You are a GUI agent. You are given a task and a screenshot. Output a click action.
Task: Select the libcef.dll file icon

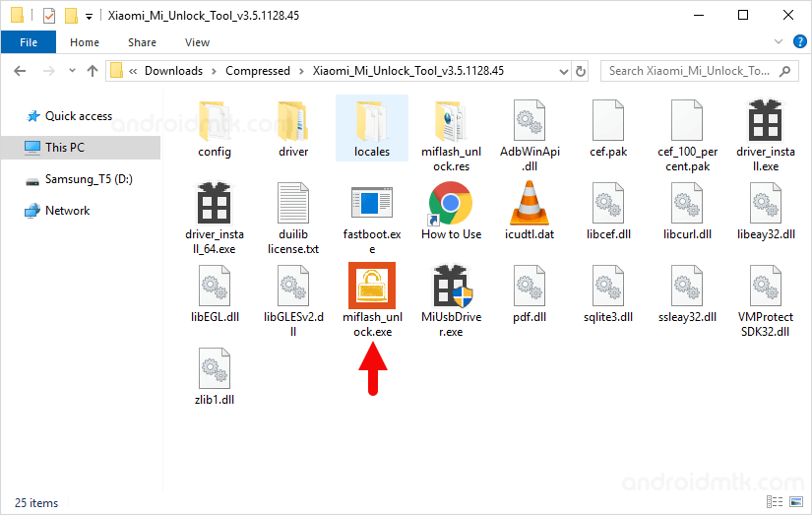tap(608, 203)
